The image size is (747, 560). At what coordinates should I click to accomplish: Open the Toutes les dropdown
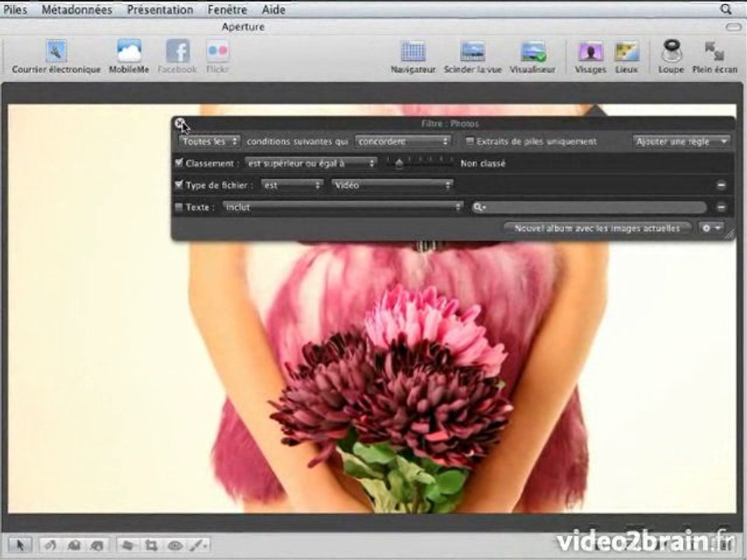(x=209, y=142)
